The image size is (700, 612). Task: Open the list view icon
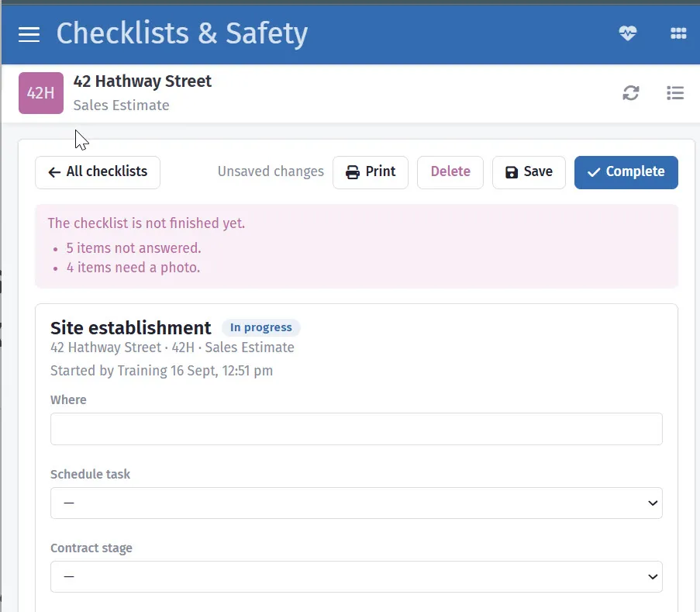pyautogui.click(x=675, y=93)
